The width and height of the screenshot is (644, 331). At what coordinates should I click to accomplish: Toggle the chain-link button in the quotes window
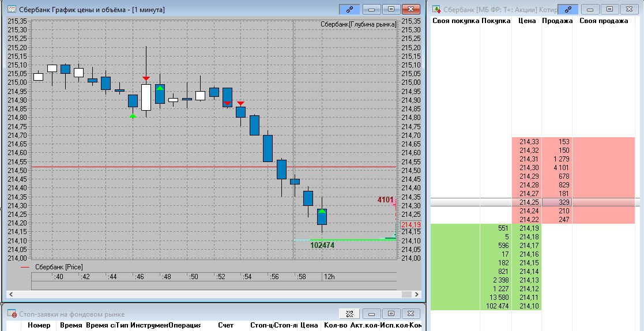tap(568, 9)
